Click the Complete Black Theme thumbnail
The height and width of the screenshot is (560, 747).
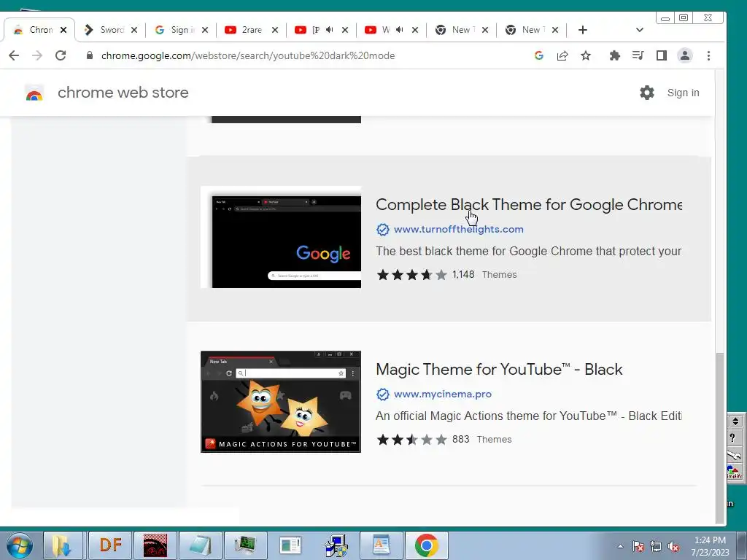[x=281, y=237]
